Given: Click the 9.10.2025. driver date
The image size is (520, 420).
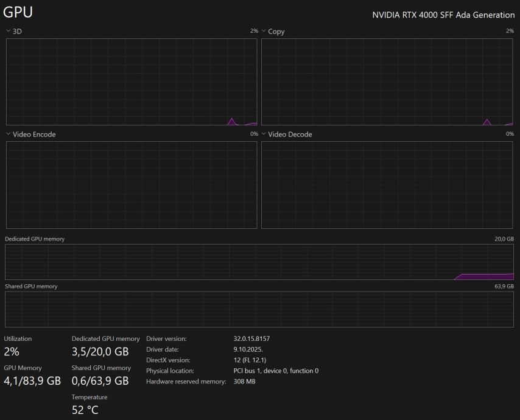Looking at the screenshot, I should pyautogui.click(x=248, y=349).
